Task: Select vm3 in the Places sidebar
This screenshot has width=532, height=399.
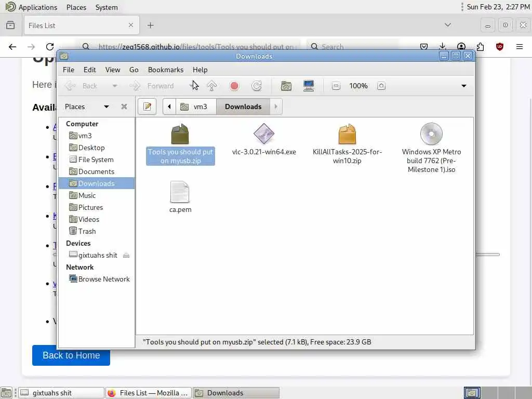Action: click(x=96, y=136)
